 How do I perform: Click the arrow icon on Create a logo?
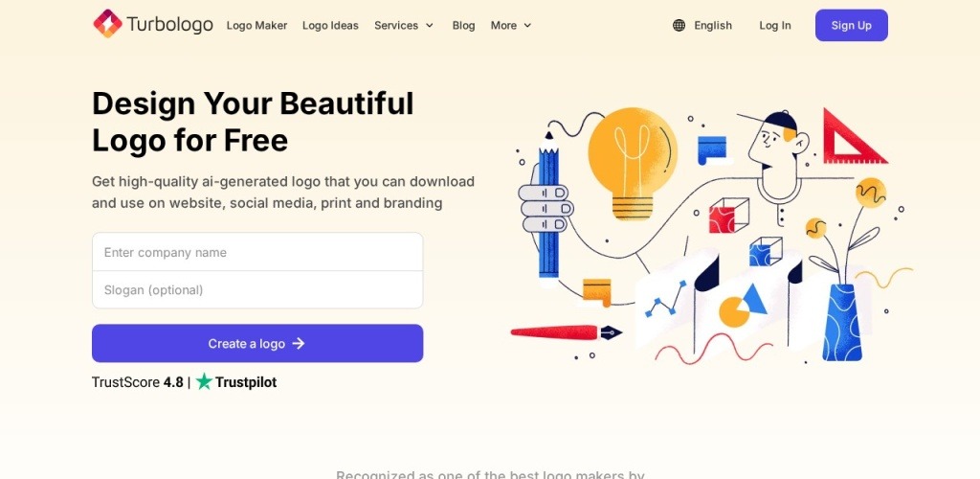tap(299, 343)
